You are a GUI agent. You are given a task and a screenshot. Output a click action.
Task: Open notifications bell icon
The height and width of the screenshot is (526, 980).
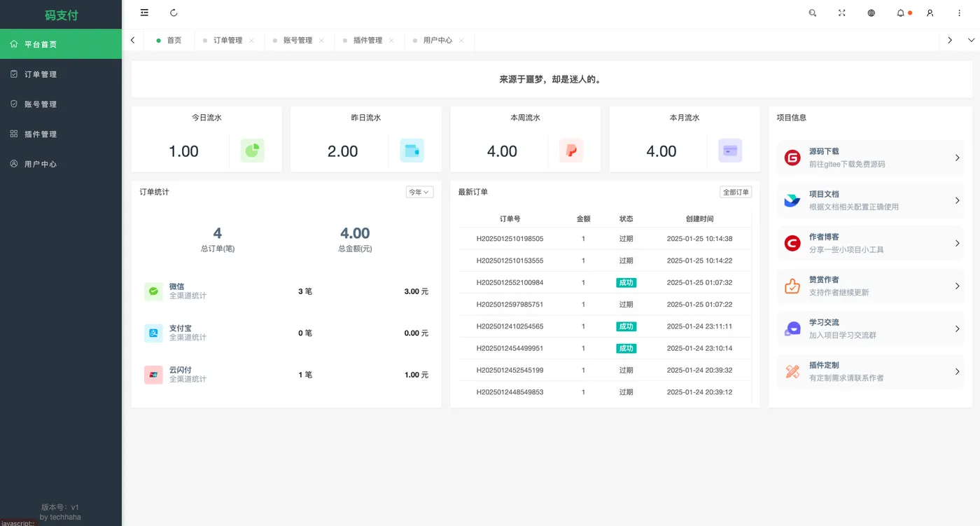coord(901,13)
